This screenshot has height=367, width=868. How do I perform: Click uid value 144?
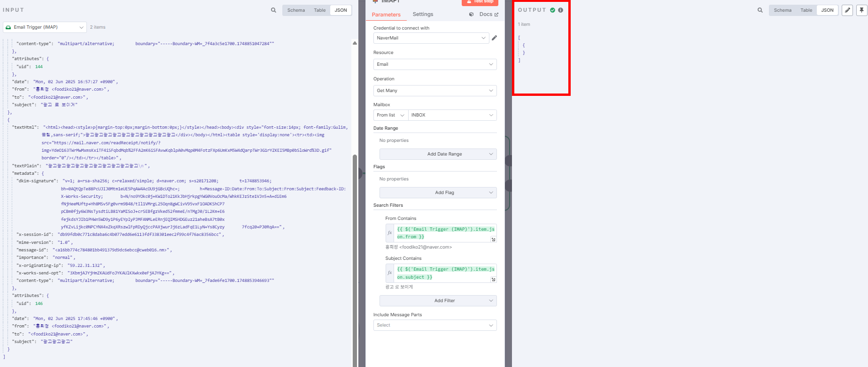pos(39,67)
